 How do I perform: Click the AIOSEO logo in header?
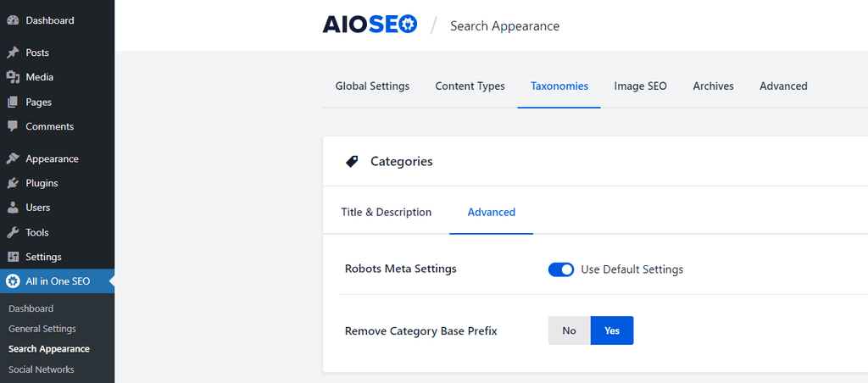[x=370, y=25]
